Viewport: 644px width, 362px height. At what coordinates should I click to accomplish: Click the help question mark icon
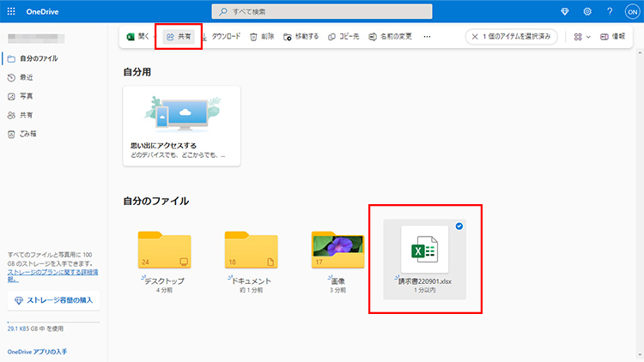pyautogui.click(x=609, y=12)
